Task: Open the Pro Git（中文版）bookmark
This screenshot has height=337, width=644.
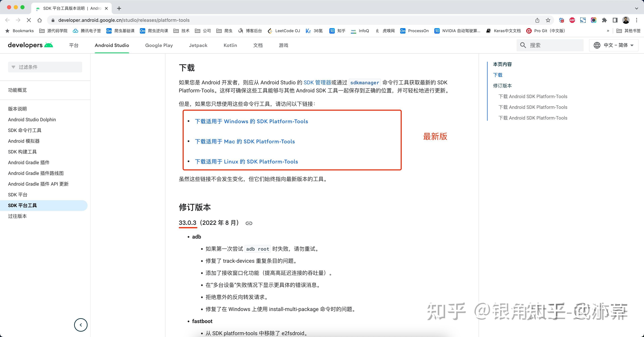Action: (546, 31)
